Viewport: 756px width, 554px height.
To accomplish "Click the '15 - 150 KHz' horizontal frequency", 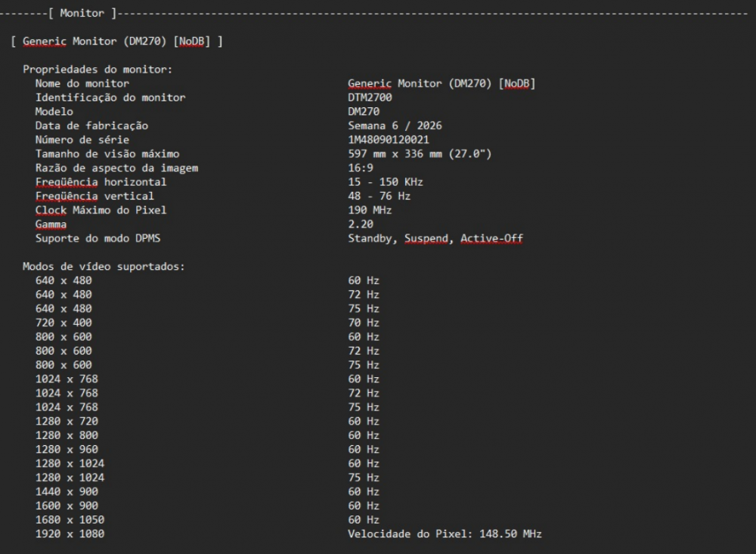I will point(385,182).
